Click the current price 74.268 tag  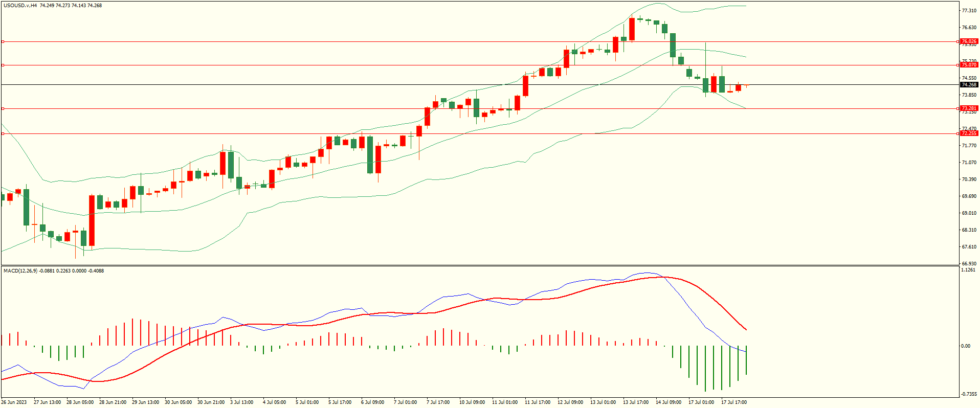pos(969,85)
